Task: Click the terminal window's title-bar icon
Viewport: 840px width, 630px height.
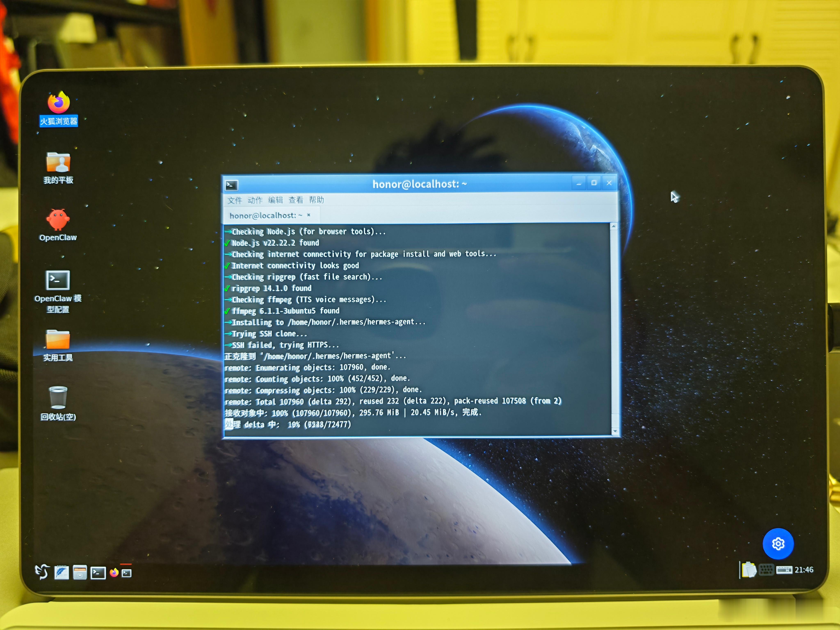Action: pyautogui.click(x=232, y=185)
